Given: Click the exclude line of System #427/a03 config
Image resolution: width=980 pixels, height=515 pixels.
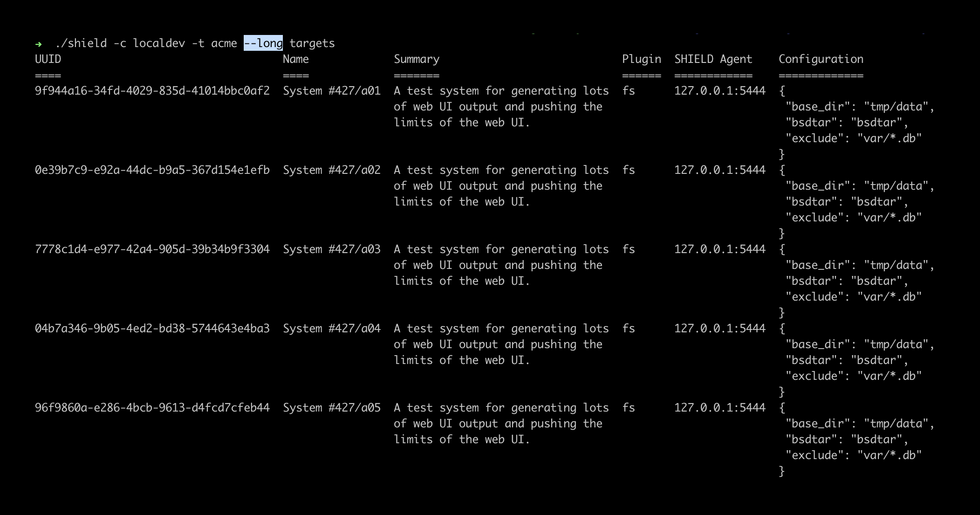Looking at the screenshot, I should [x=854, y=297].
